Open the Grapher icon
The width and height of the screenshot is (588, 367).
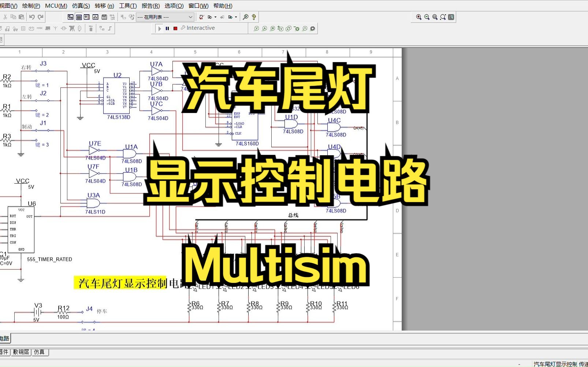pyautogui.click(x=95, y=17)
